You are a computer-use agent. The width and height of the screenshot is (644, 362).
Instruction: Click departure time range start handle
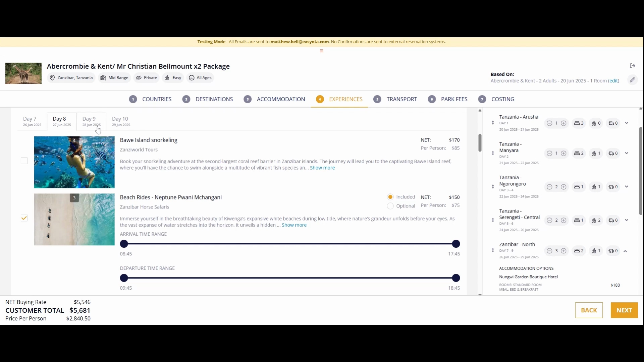coord(124,278)
